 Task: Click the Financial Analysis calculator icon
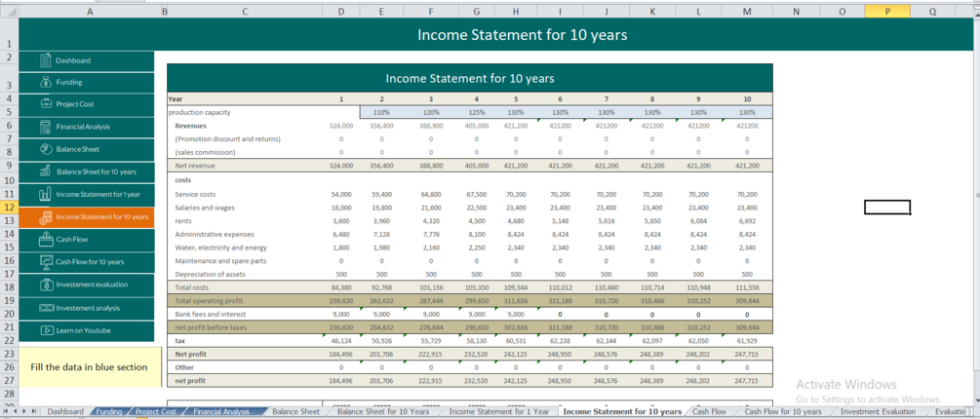(45, 126)
